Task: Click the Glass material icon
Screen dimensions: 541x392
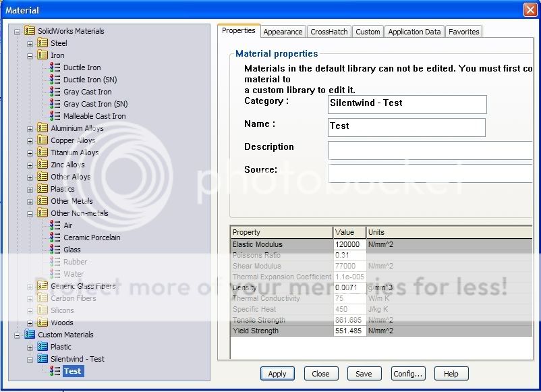Action: 55,249
